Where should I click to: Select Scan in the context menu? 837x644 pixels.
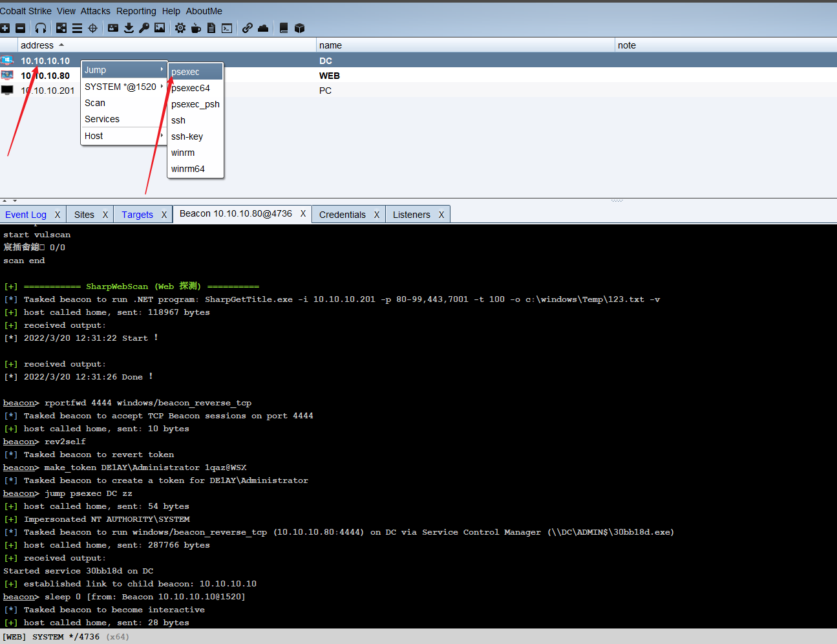pyautogui.click(x=124, y=103)
